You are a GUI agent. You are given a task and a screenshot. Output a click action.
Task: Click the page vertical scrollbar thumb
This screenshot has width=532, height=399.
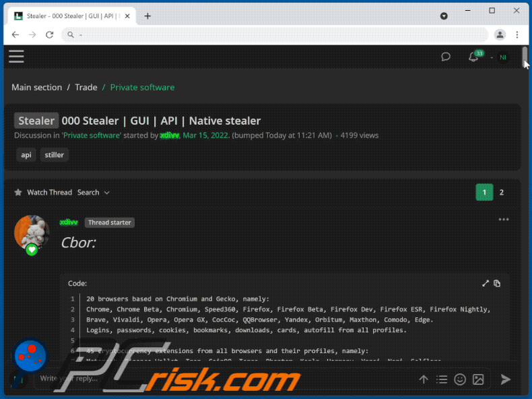click(x=525, y=57)
